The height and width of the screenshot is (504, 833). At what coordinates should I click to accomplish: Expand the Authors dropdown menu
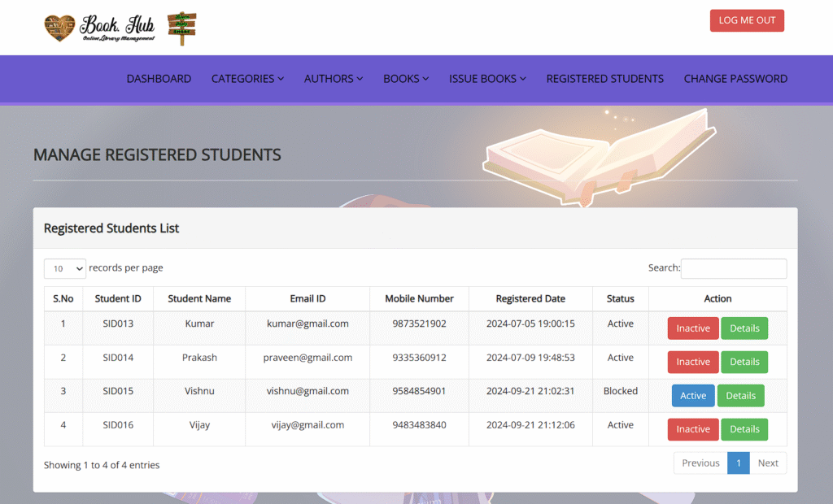coord(334,79)
